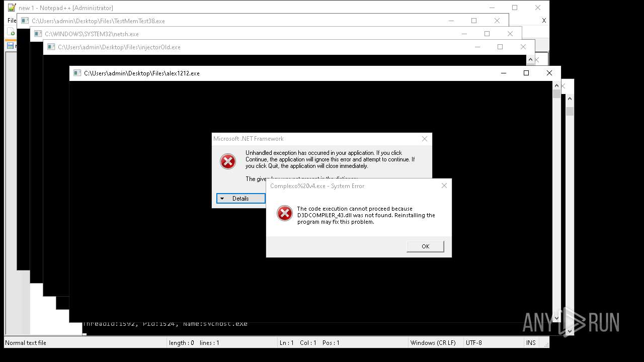Close the Complexo v4.exe System Error dialog
Screen dimensions: 644x362
tap(444, 186)
